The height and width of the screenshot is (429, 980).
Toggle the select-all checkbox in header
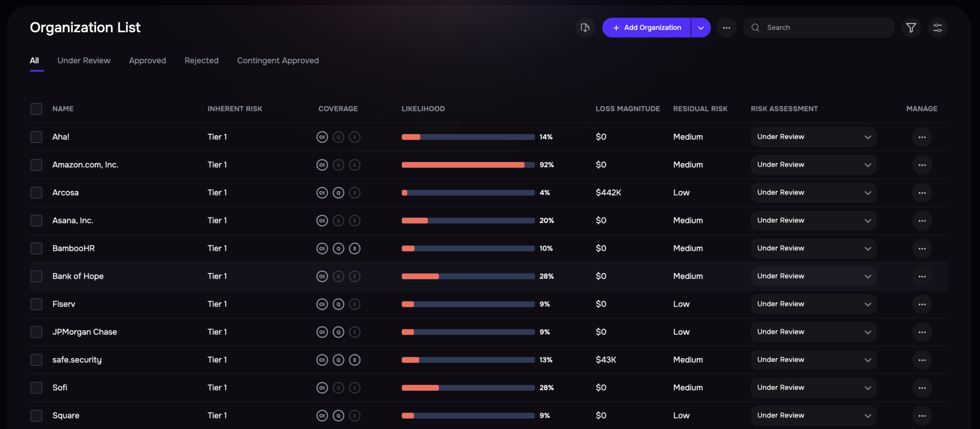36,109
